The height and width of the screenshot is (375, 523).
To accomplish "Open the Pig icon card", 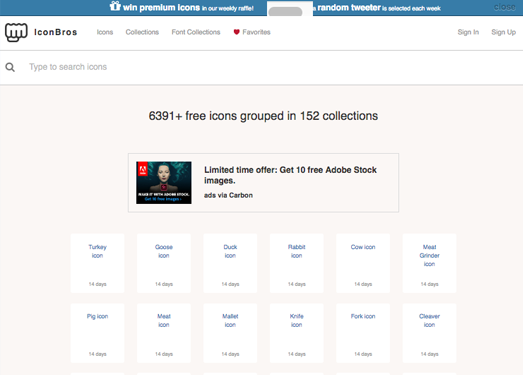I will click(97, 333).
